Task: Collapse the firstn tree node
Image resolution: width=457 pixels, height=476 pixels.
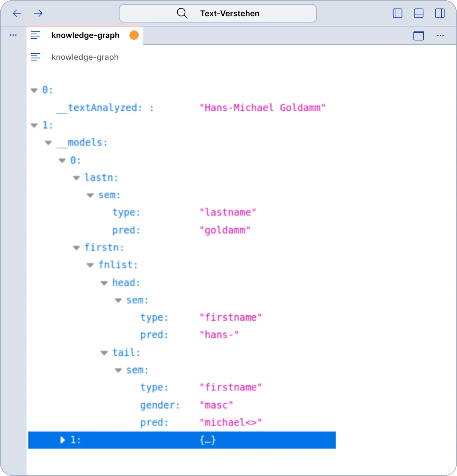Action: pyautogui.click(x=76, y=248)
